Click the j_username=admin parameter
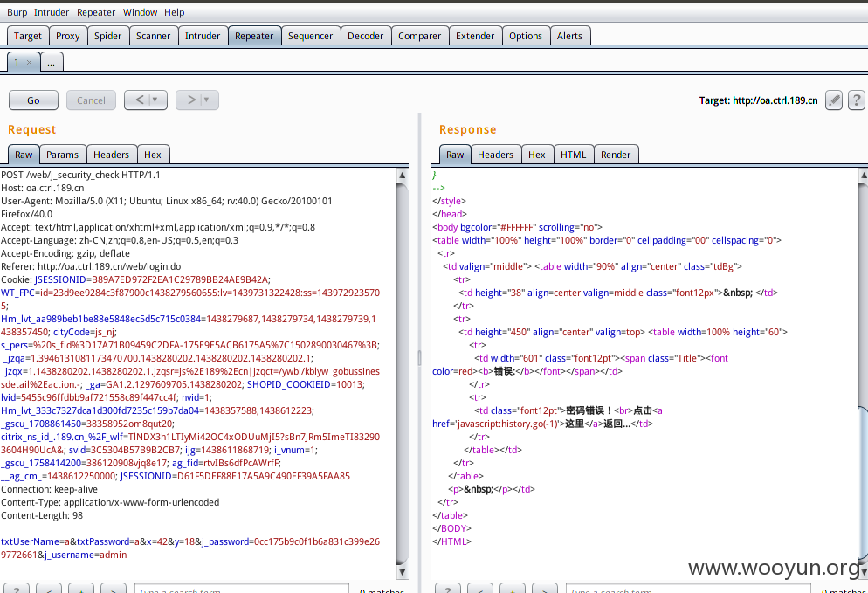The height and width of the screenshot is (593, 868). click(x=86, y=555)
